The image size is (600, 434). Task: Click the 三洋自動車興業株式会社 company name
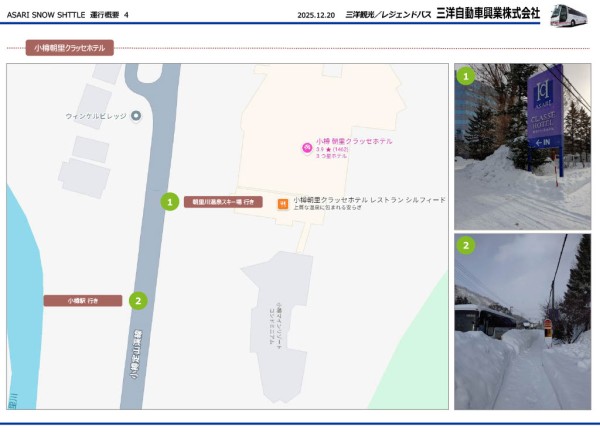487,13
